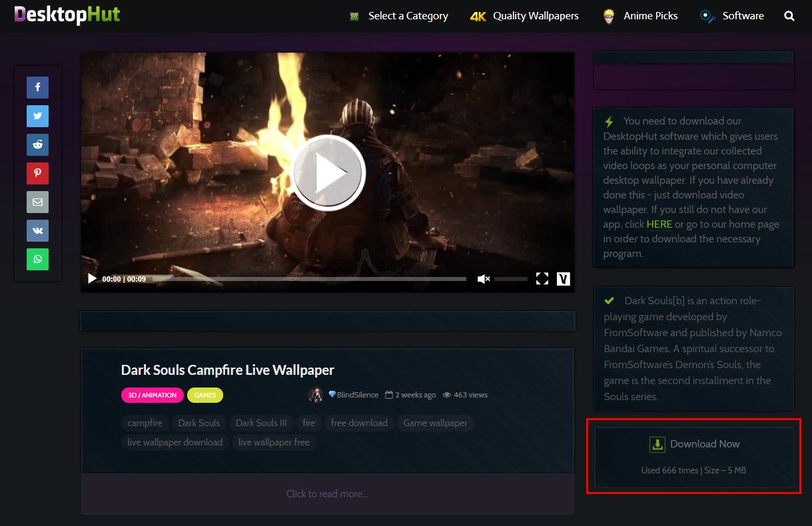The image size is (812, 526).
Task: Select the Game wallpaper tag
Action: click(x=435, y=423)
